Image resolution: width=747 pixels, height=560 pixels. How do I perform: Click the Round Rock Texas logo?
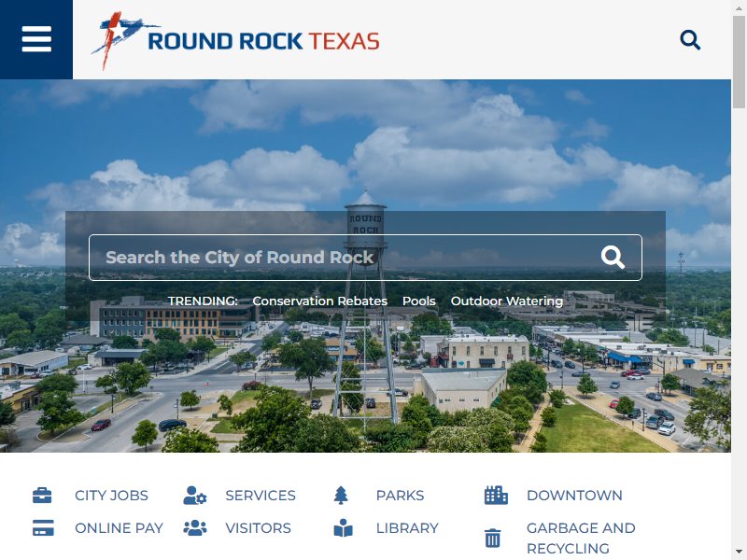tap(235, 40)
